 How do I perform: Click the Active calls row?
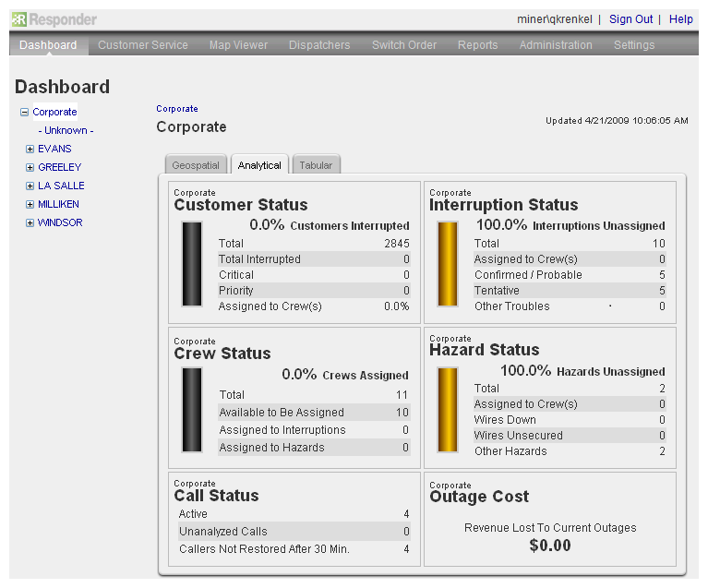point(294,514)
